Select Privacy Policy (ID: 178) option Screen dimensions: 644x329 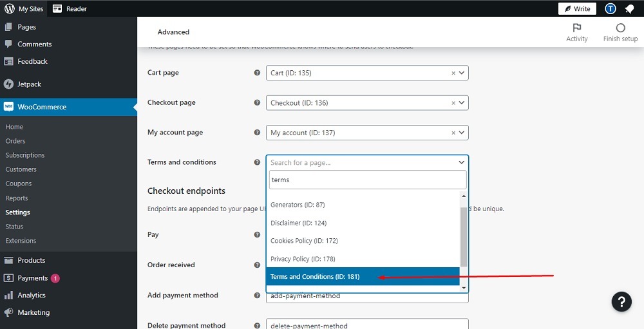[363, 259]
